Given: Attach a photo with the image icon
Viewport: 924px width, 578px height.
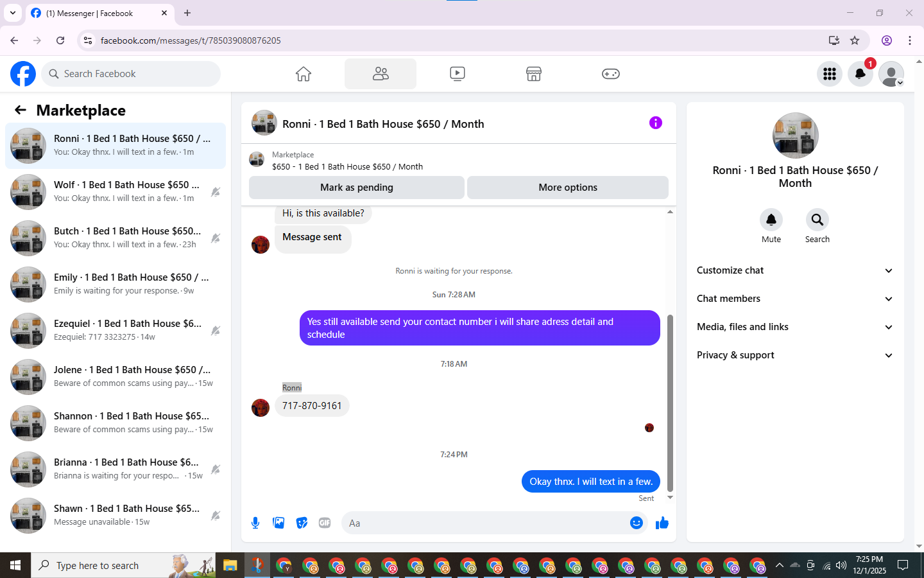Looking at the screenshot, I should click(x=278, y=523).
